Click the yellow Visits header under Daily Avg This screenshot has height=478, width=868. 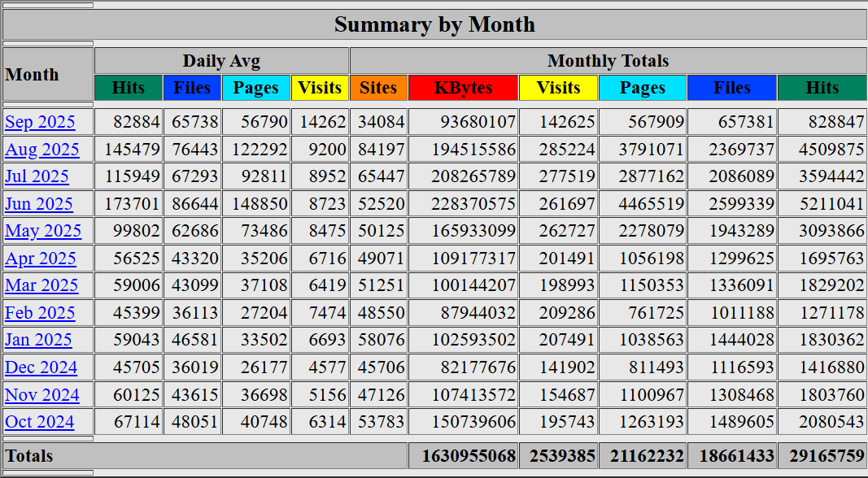(x=320, y=88)
